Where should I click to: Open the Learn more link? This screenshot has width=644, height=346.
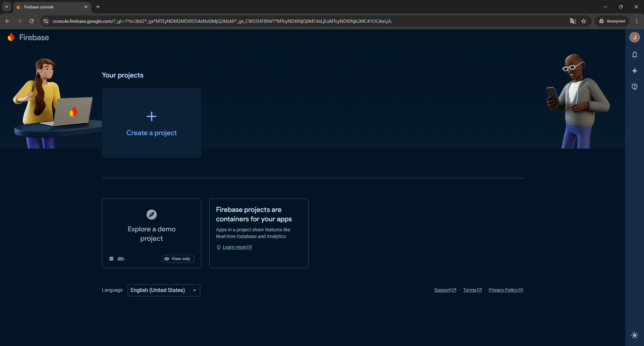tap(234, 247)
